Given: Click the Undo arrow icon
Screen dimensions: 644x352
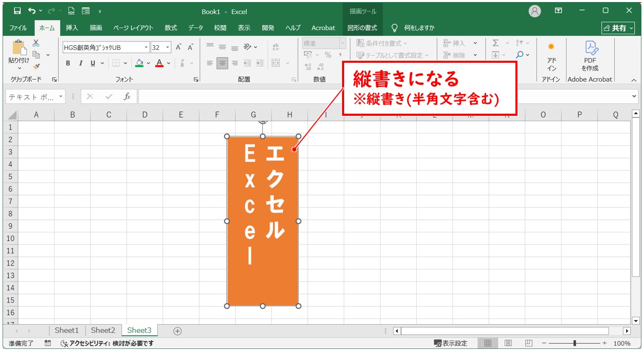Looking at the screenshot, I should click(32, 11).
